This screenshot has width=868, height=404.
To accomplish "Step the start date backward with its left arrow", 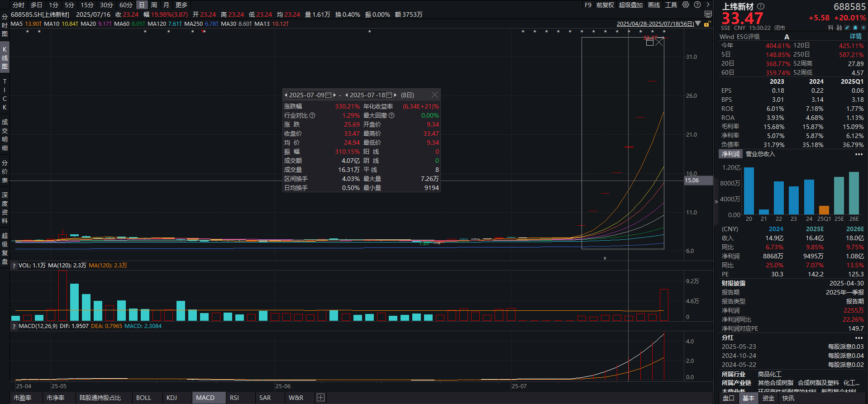I will click(286, 95).
